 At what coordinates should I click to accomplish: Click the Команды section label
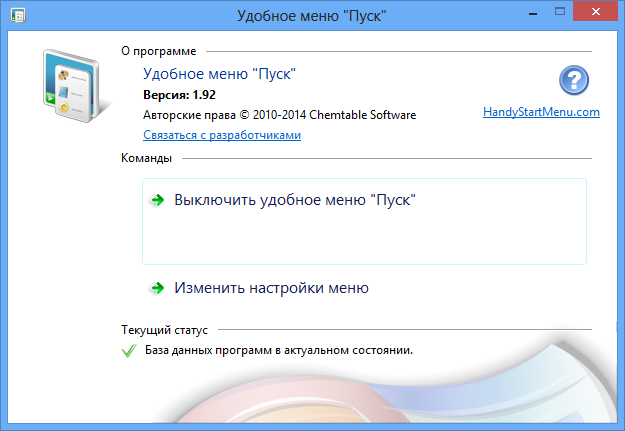(x=146, y=158)
